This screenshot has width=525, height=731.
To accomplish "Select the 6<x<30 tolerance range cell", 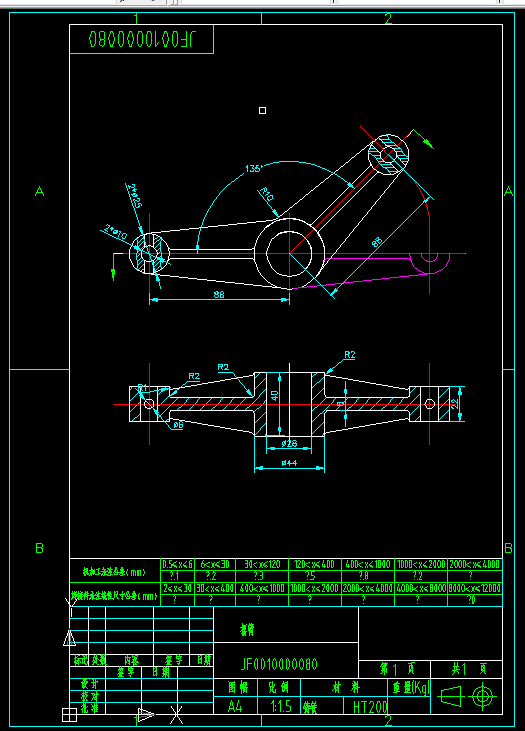I will pos(215,564).
